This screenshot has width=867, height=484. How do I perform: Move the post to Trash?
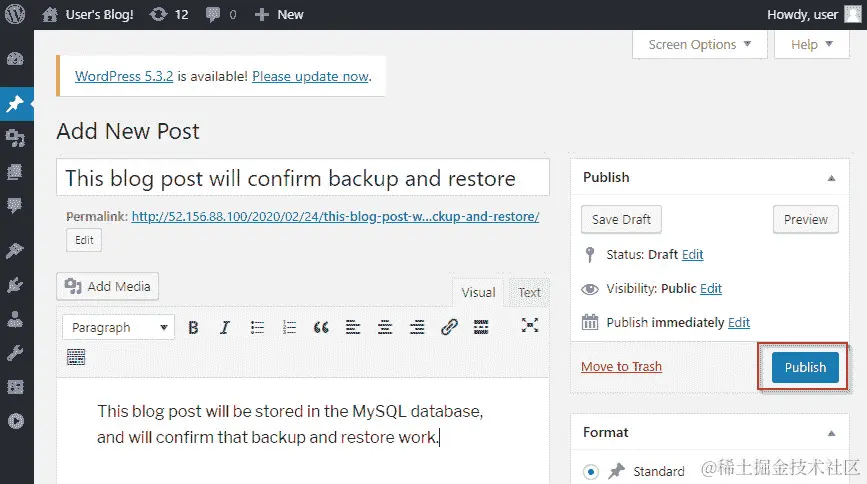pyautogui.click(x=621, y=367)
